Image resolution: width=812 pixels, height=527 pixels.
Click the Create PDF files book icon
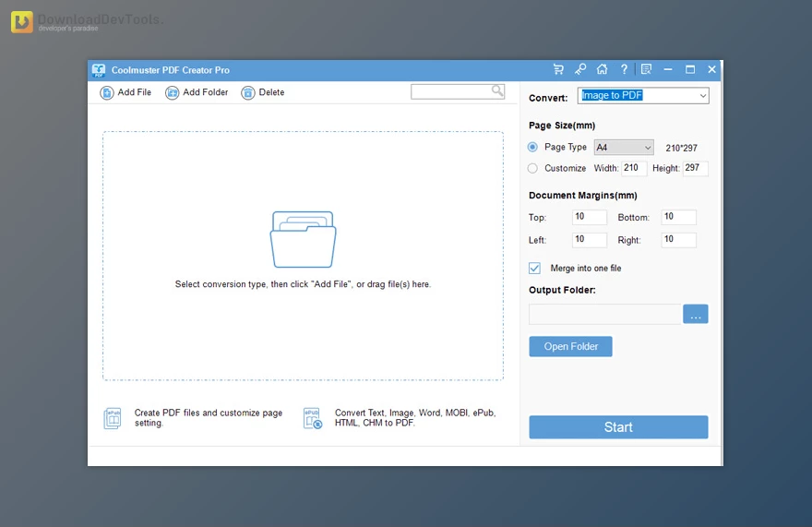pos(113,418)
